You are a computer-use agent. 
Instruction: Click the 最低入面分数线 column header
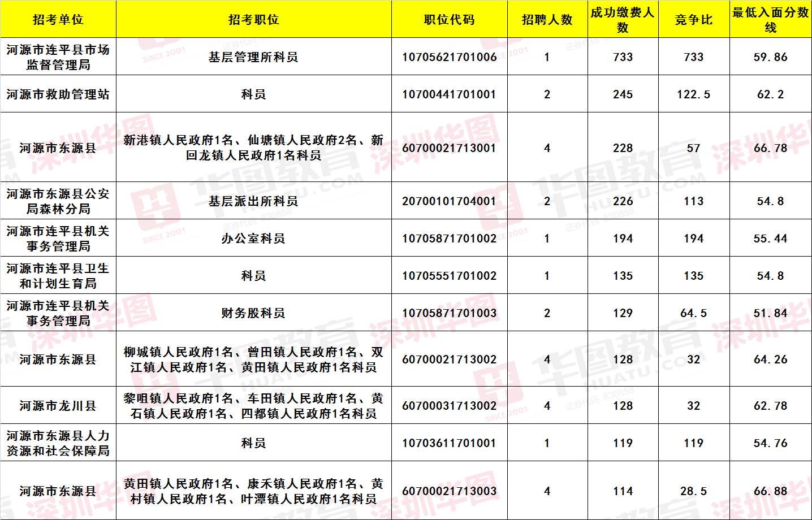coord(771,19)
